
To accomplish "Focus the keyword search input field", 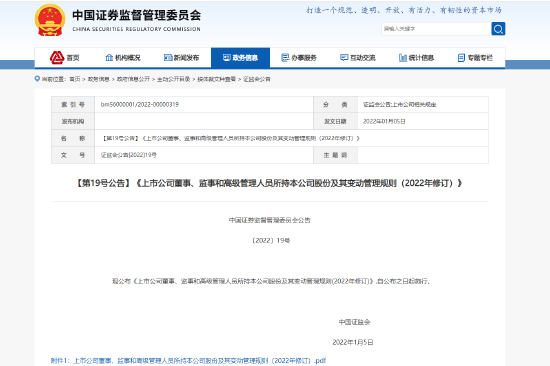I will click(x=436, y=29).
